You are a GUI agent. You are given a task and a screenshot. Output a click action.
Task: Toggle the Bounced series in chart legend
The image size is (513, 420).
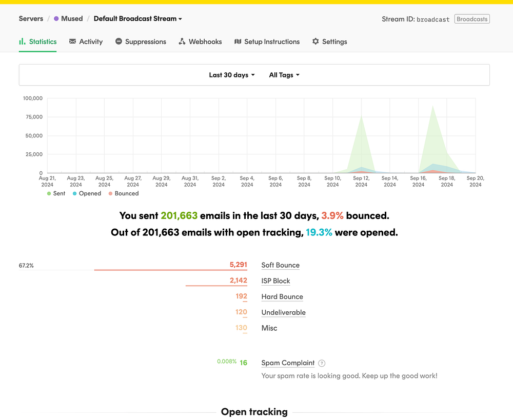(124, 193)
